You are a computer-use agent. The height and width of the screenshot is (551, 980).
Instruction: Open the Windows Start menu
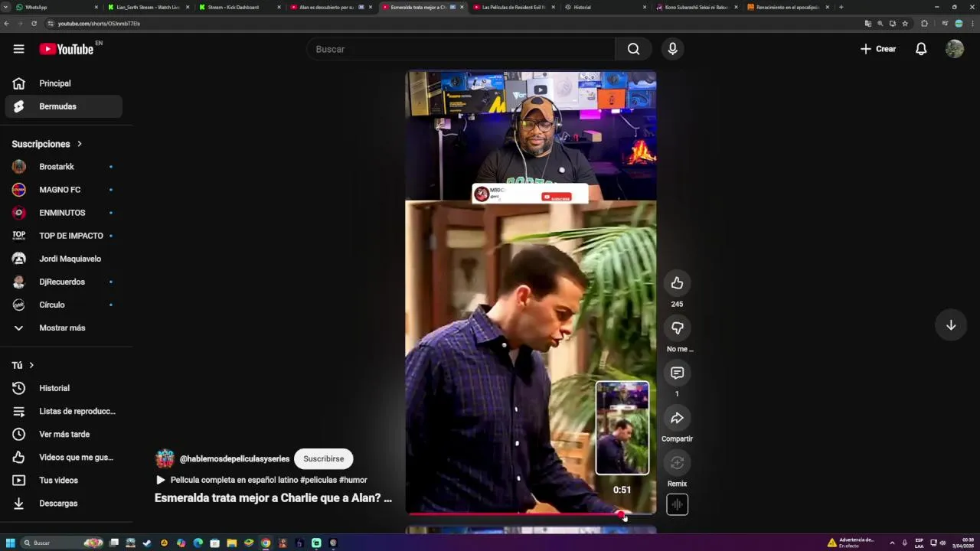click(x=11, y=543)
